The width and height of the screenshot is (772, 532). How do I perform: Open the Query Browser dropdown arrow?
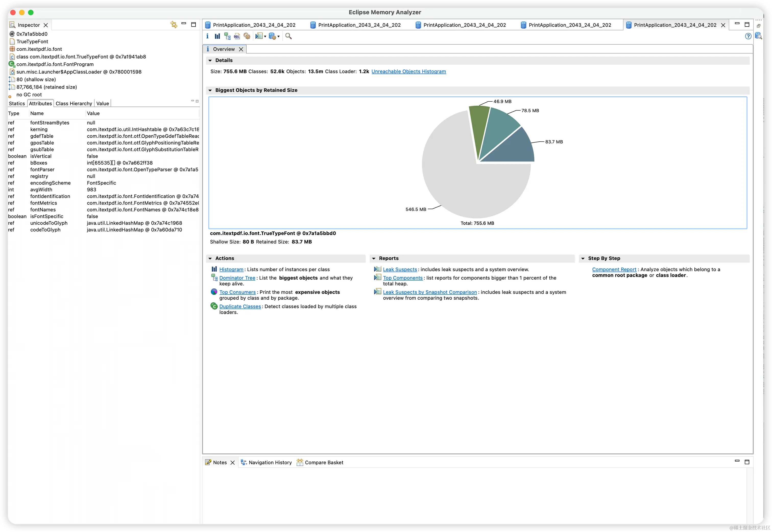[x=279, y=37]
